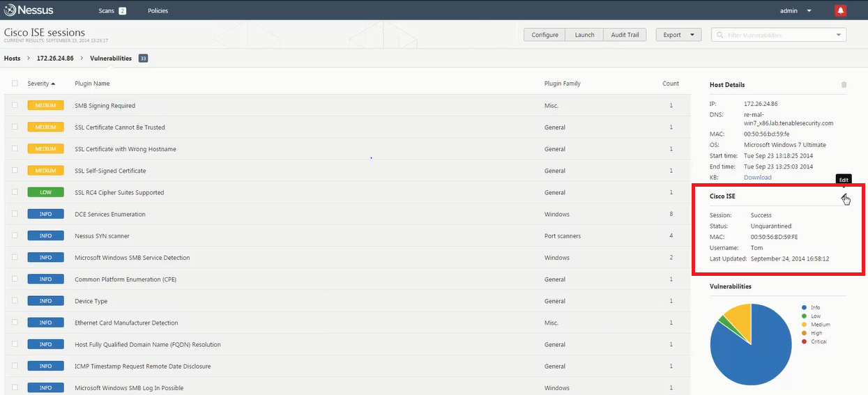Check SSL Certificate Cannot Be Trusted row
This screenshot has height=395, width=868.
[x=15, y=127]
